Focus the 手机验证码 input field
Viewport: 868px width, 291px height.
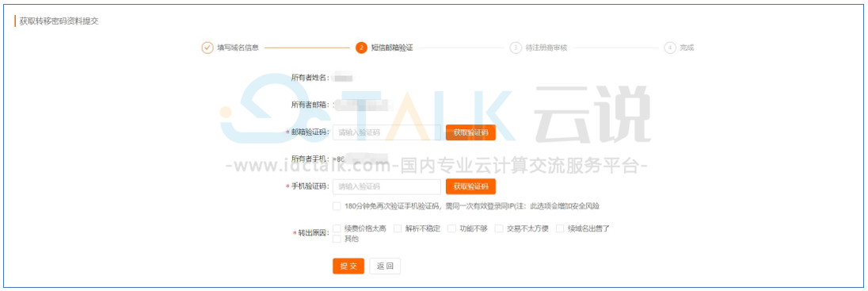(386, 186)
